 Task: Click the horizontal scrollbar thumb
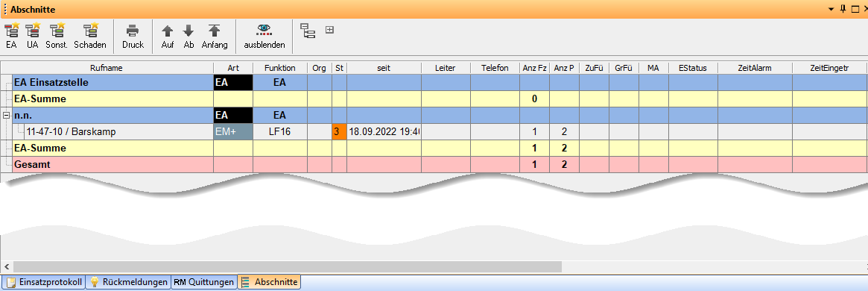tap(288, 266)
